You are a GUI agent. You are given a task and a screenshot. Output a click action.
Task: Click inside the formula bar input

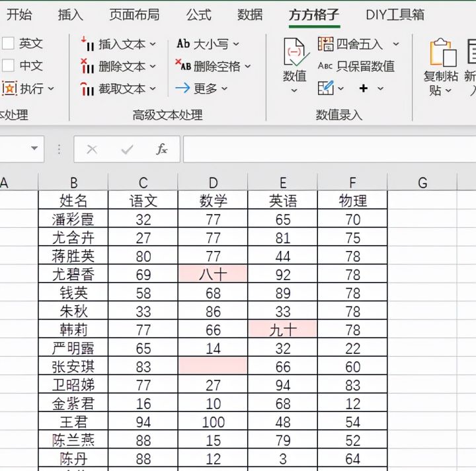point(329,149)
